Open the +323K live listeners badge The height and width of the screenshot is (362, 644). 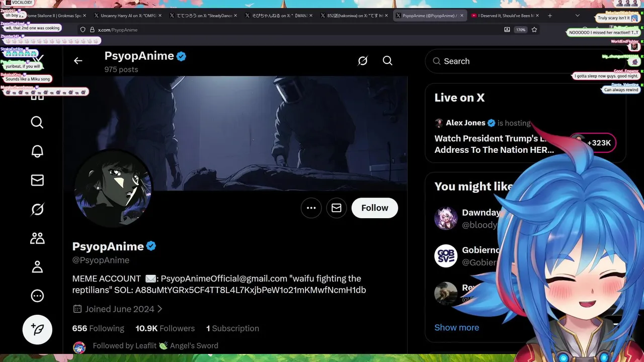(x=593, y=143)
